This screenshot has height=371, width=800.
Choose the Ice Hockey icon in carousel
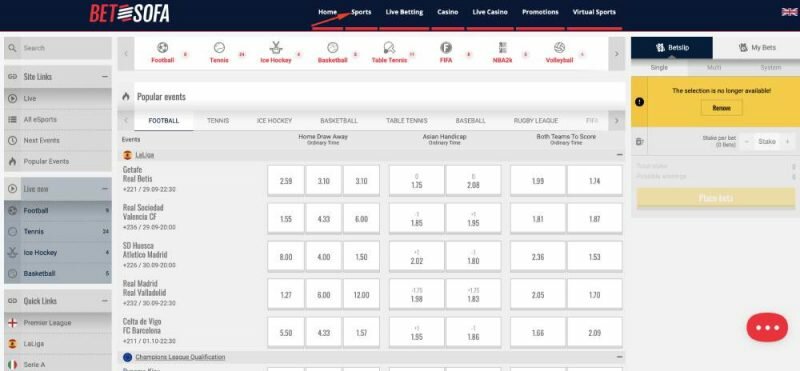pos(276,48)
